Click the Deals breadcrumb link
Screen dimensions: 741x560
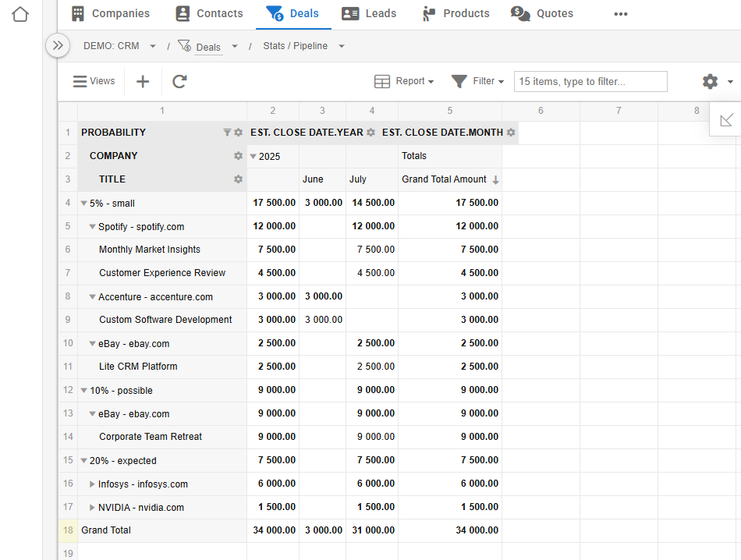[208, 48]
